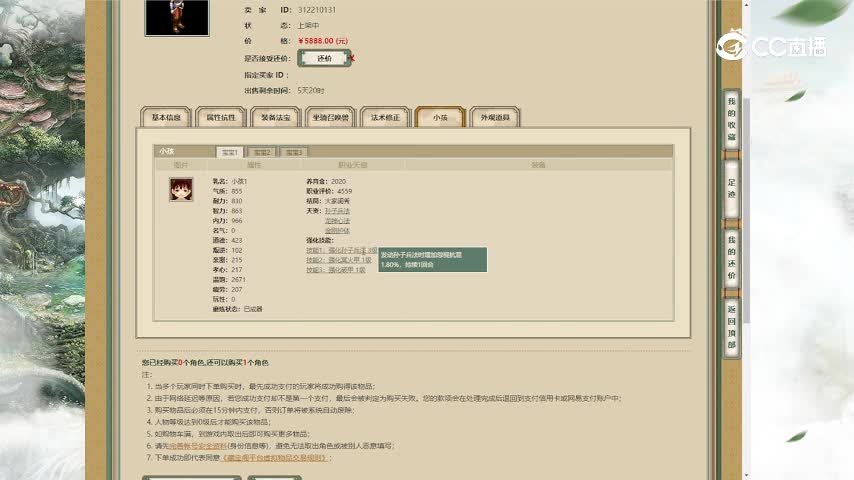Switch to the 属性抗性 tab
This screenshot has height=480, width=854.
click(x=221, y=117)
